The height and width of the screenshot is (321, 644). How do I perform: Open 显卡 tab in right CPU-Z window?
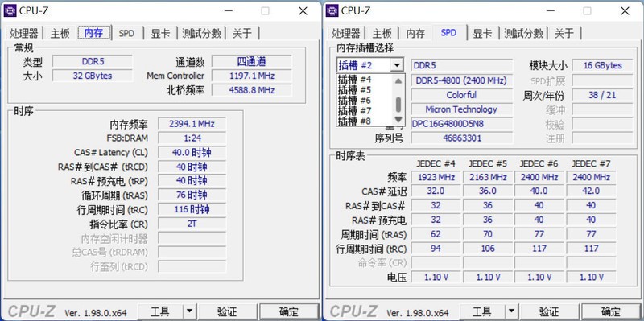(x=482, y=33)
